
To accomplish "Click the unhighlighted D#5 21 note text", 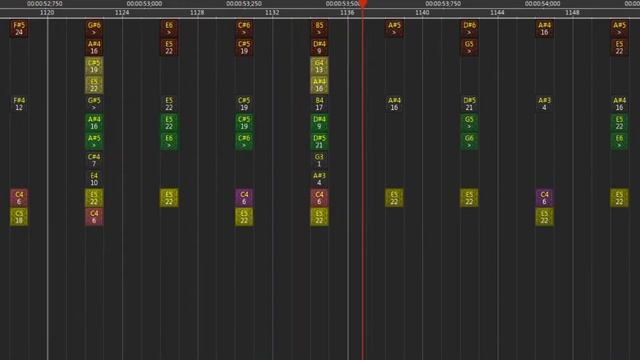I will pyautogui.click(x=469, y=104).
